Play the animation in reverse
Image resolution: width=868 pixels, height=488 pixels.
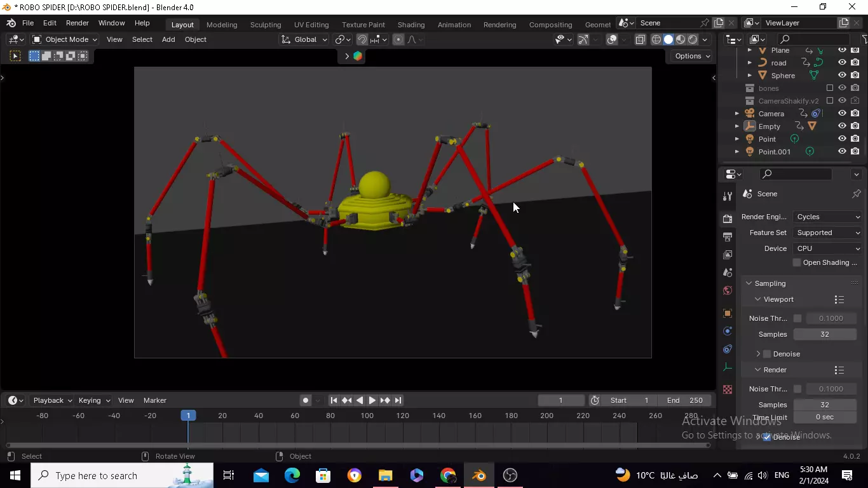(x=360, y=400)
